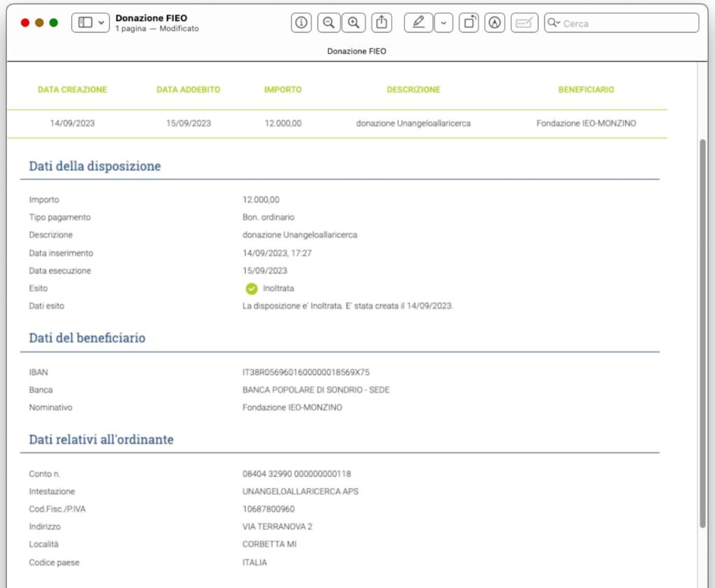Click the country value ITALIA
Image resolution: width=715 pixels, height=588 pixels.
(255, 562)
